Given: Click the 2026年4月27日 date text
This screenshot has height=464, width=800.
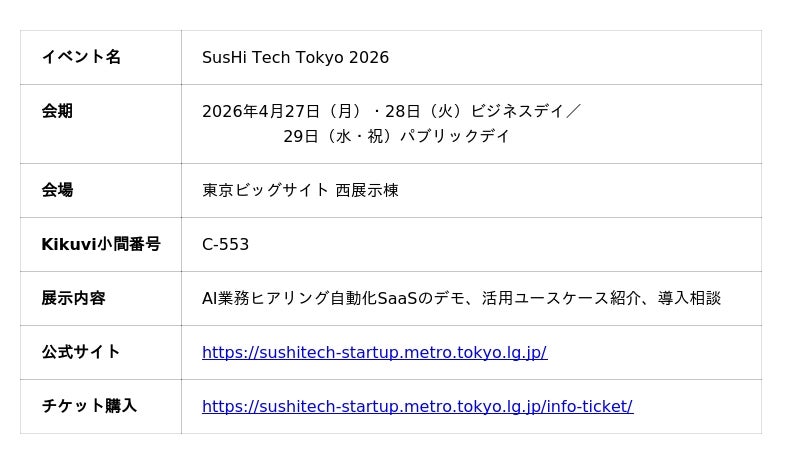Looking at the screenshot, I should [x=261, y=111].
